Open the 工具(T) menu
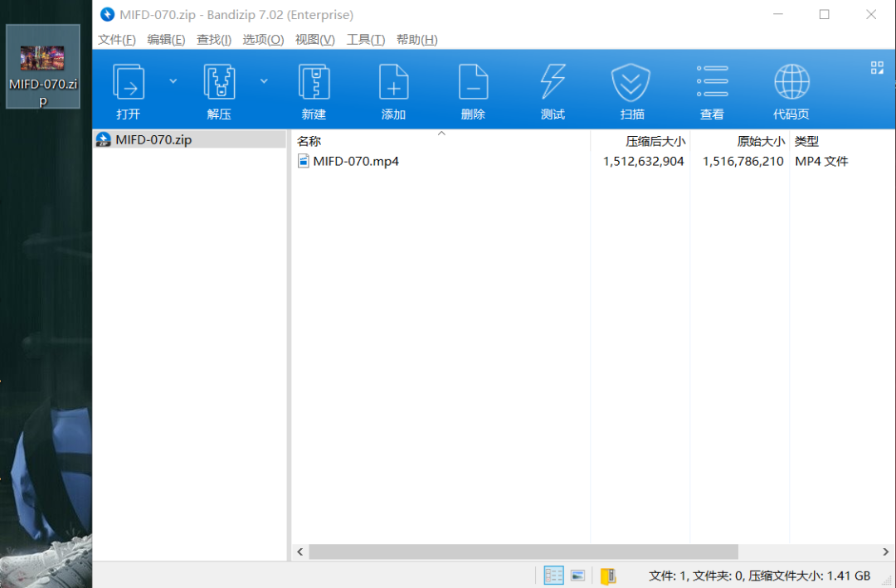896x588 pixels. pyautogui.click(x=366, y=40)
